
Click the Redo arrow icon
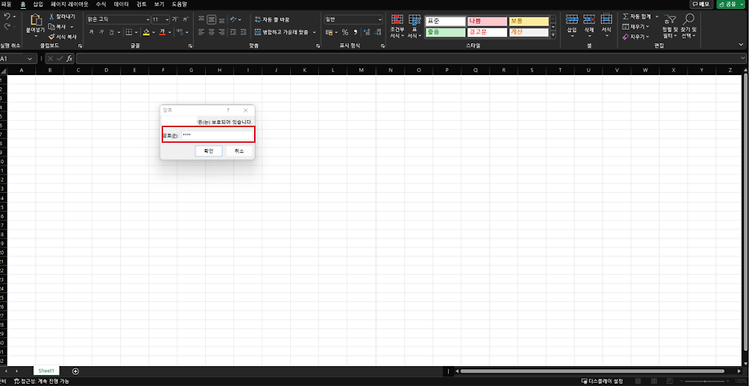tap(7, 26)
